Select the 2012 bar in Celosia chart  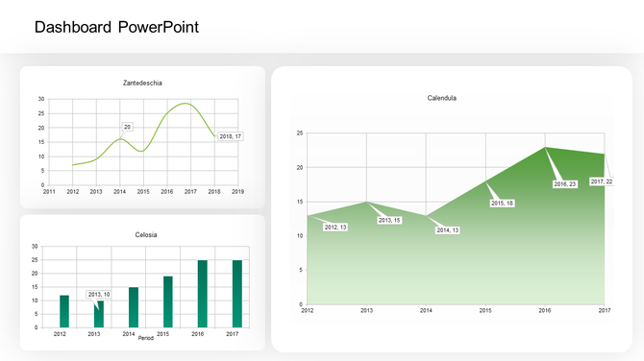[64, 311]
